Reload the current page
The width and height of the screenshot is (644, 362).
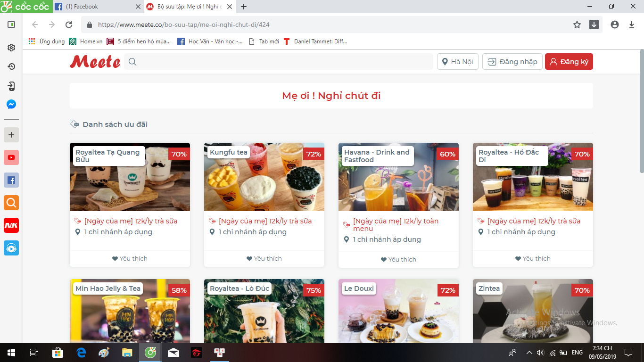[69, 25]
